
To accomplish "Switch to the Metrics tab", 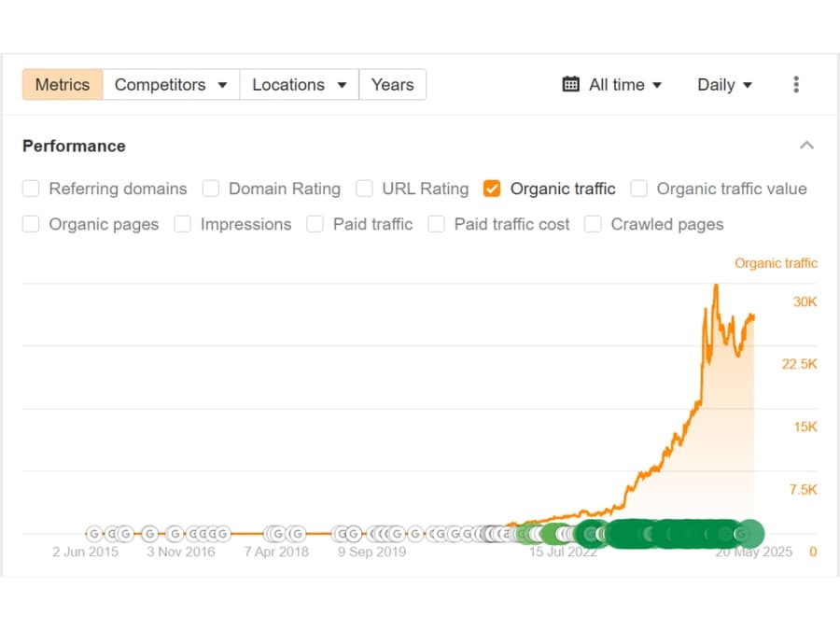I will pyautogui.click(x=63, y=85).
